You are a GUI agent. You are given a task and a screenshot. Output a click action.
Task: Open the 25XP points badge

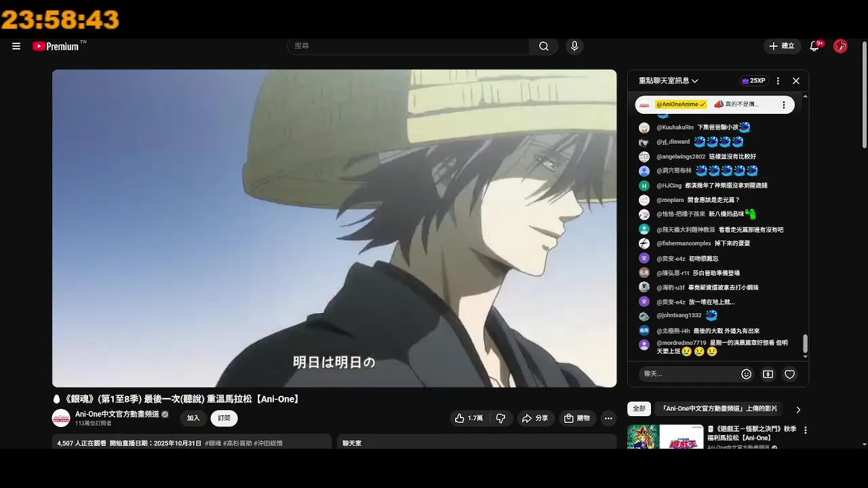coord(753,81)
